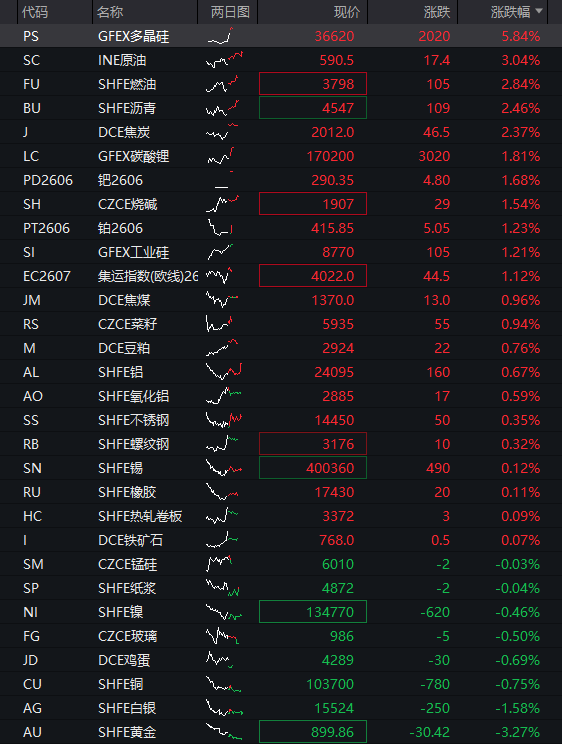Click the 两日图 column header
Screen dimensions: 562x744
click(230, 12)
